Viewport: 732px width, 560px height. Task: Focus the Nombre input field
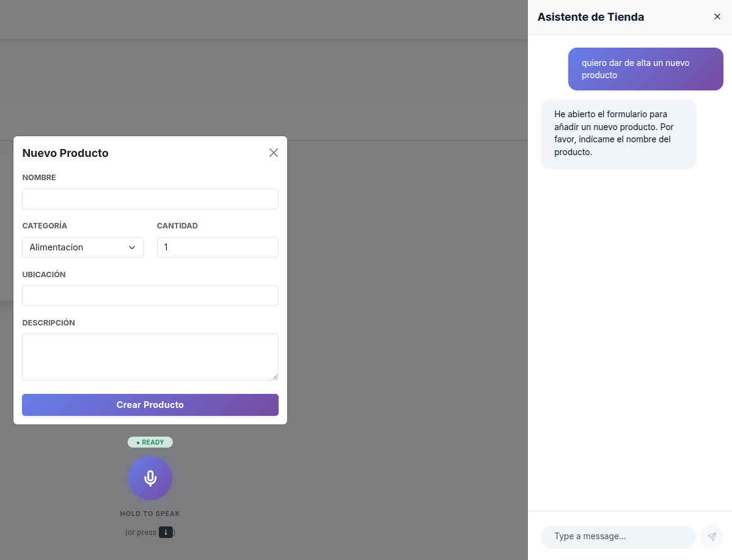[x=150, y=198]
